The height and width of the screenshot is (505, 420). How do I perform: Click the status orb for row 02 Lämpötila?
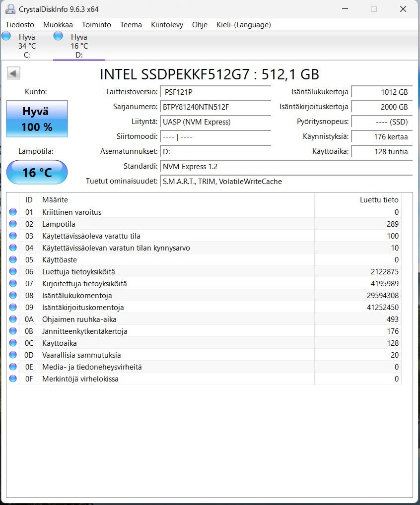pyautogui.click(x=13, y=224)
